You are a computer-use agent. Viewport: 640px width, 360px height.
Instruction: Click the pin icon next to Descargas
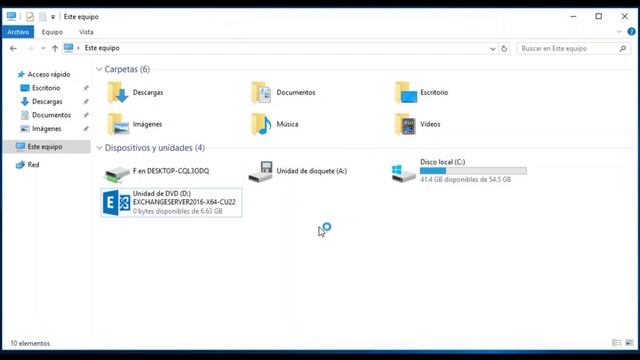pos(86,102)
